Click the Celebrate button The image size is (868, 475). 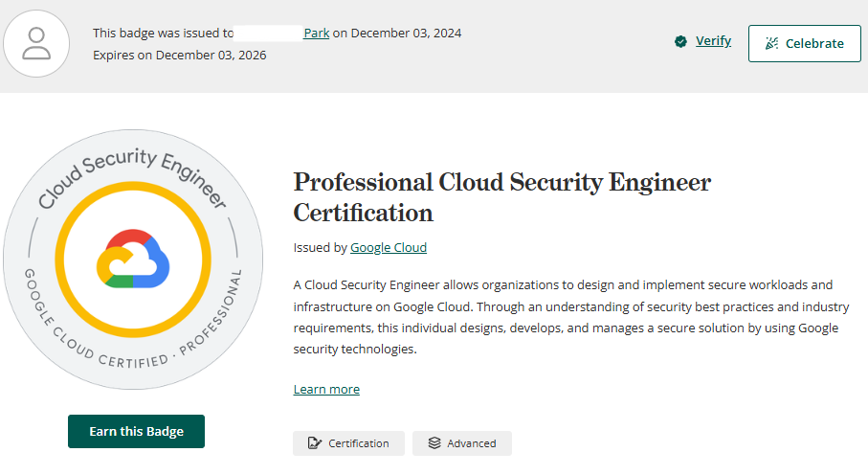804,43
